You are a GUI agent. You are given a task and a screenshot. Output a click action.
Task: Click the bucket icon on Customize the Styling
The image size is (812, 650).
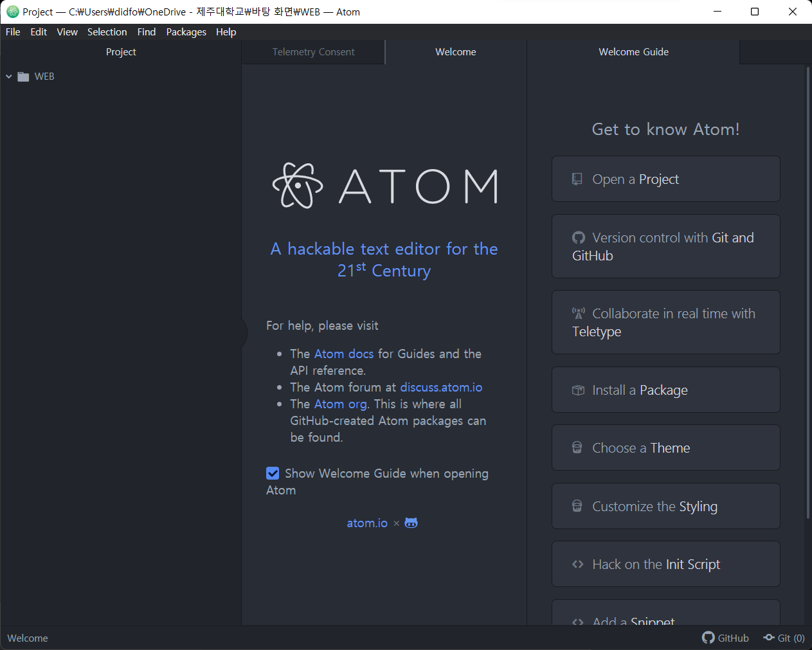[577, 506]
